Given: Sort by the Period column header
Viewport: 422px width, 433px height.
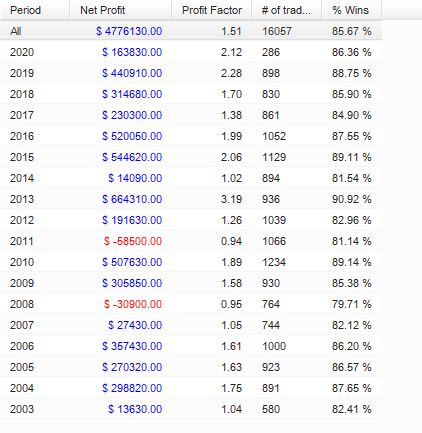Looking at the screenshot, I should (x=35, y=10).
